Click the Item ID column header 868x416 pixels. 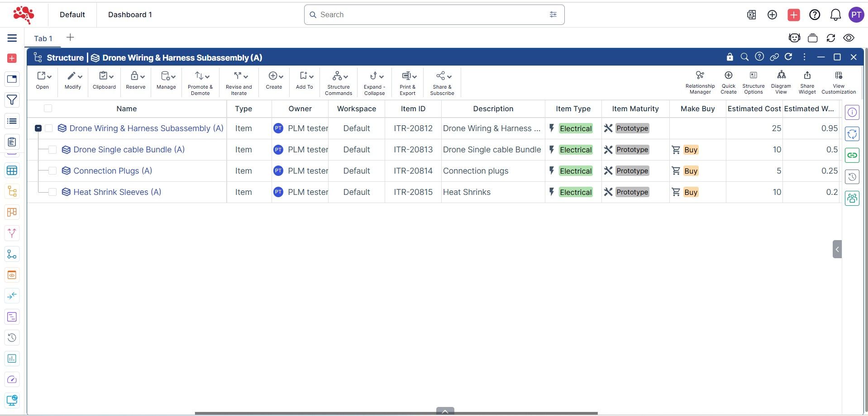[x=413, y=109]
